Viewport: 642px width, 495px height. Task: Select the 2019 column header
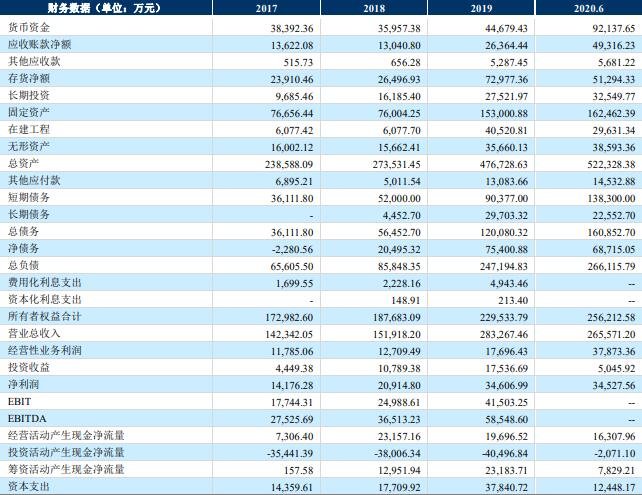click(x=481, y=8)
